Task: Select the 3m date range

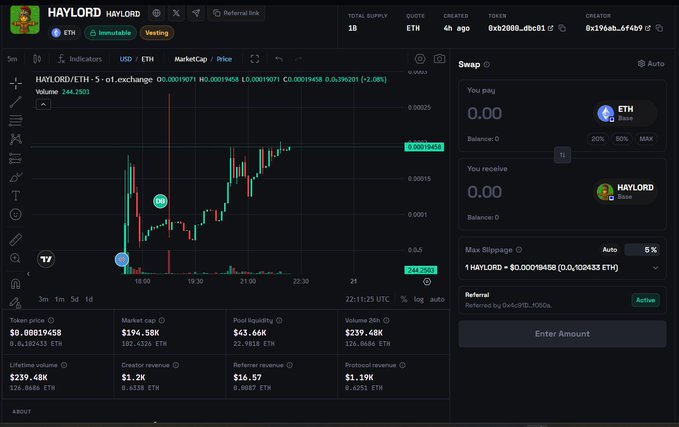Action: pyautogui.click(x=43, y=299)
